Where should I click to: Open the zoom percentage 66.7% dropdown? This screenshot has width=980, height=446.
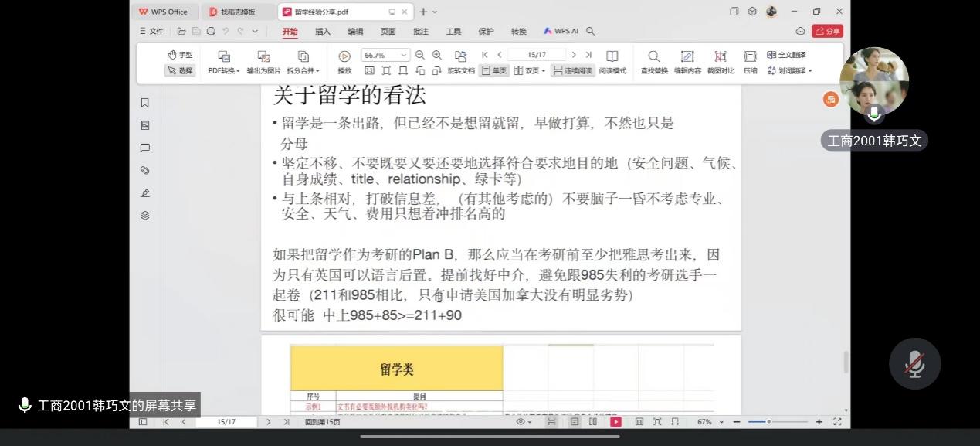pyautogui.click(x=403, y=56)
